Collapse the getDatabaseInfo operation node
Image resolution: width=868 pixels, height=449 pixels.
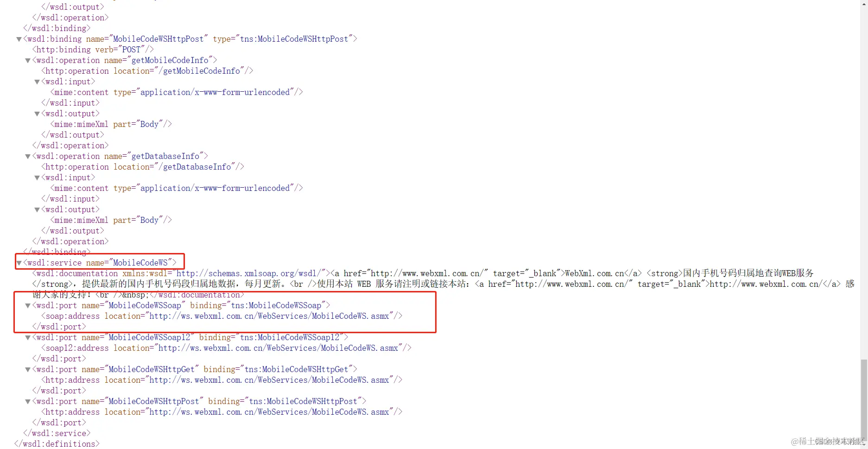28,157
